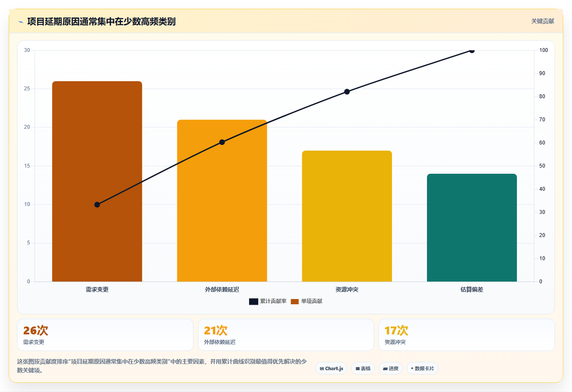Click the brown 单项贡献 legend swatch
Screen dimensions: 572x392
295,302
